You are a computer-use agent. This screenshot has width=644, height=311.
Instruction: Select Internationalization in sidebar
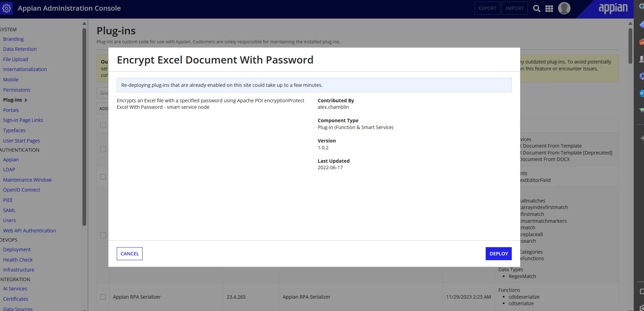(x=25, y=69)
